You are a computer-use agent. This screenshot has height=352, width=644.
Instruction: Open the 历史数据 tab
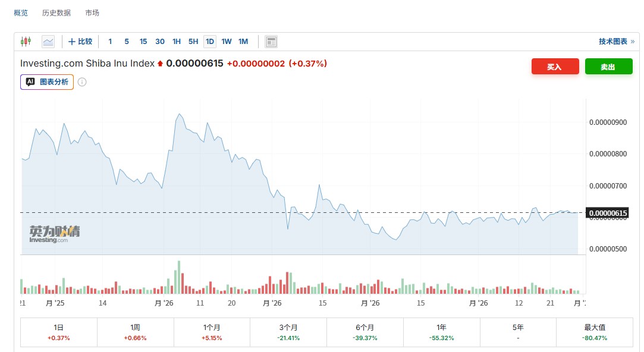(56, 12)
